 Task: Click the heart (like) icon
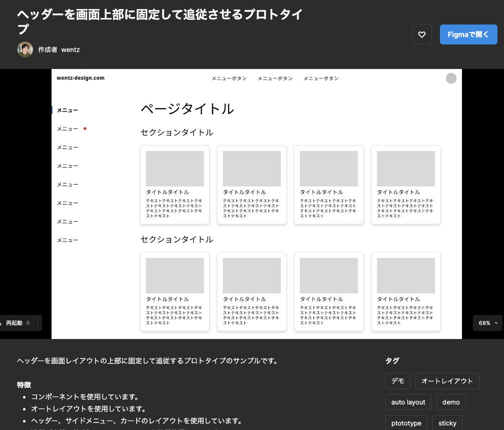[x=422, y=34]
